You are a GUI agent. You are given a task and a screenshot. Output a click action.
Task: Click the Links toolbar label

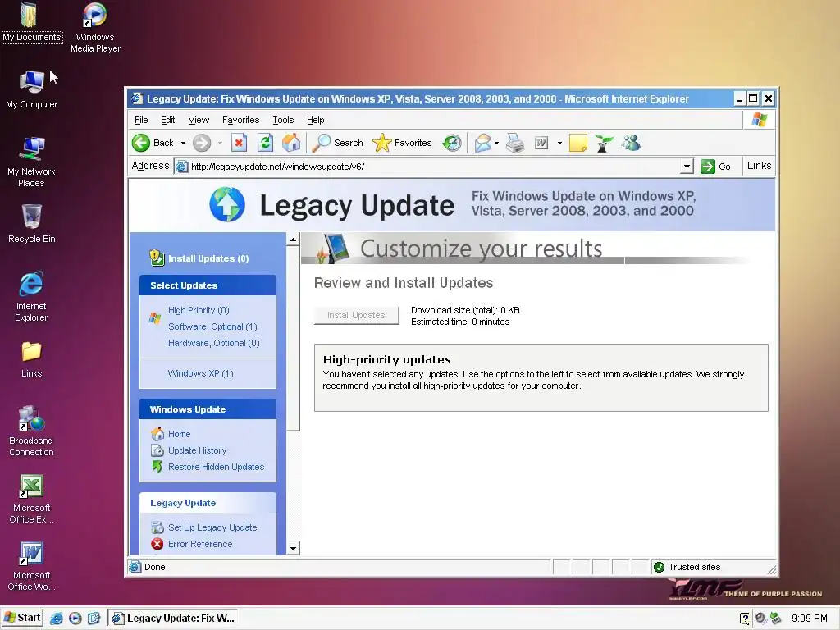759,166
